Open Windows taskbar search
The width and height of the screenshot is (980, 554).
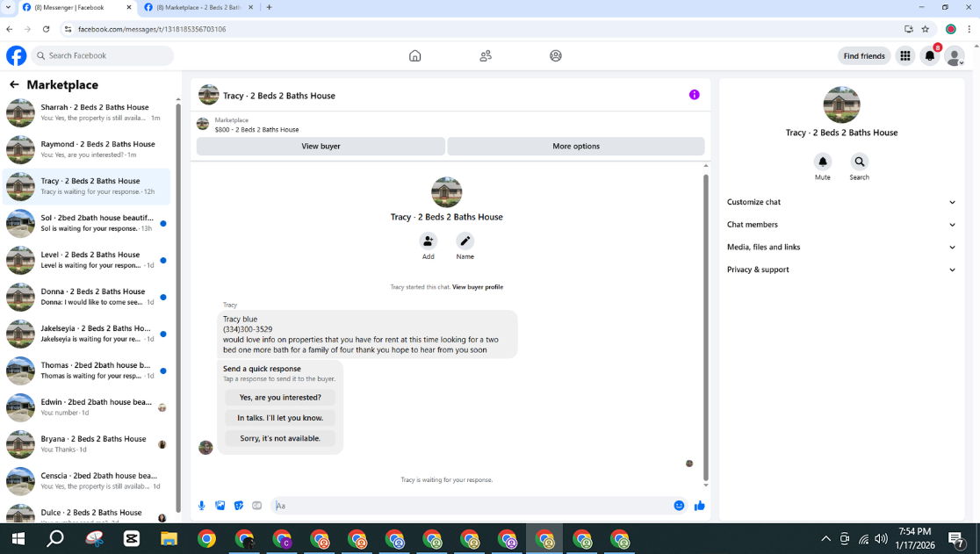tap(55, 538)
